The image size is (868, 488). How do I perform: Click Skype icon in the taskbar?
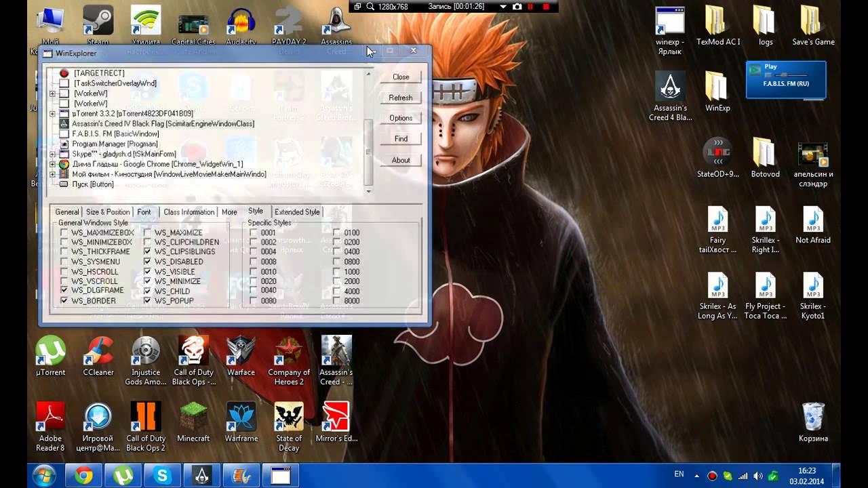(x=162, y=476)
